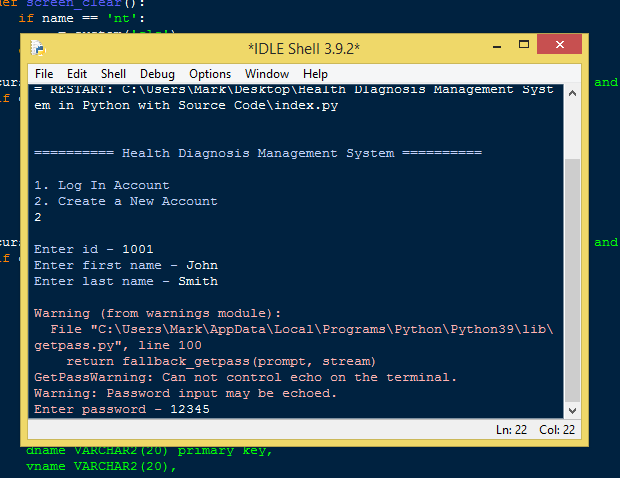
Task: Click the IDLE Python icon in title bar
Action: click(37, 47)
